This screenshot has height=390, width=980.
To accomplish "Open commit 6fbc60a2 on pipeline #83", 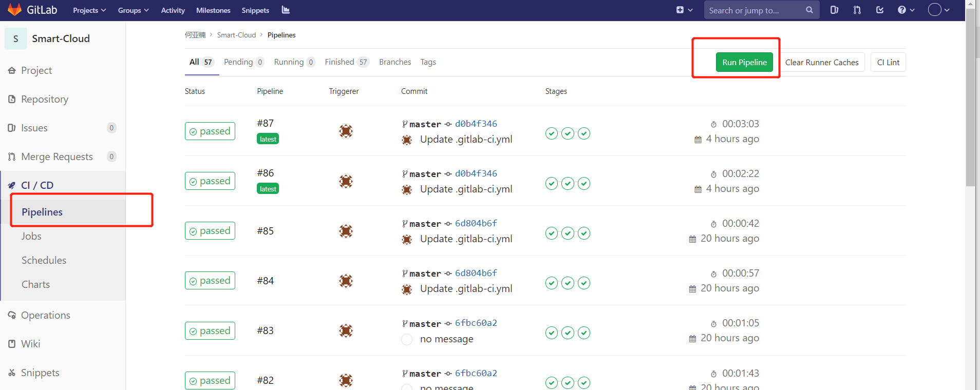I will 476,323.
